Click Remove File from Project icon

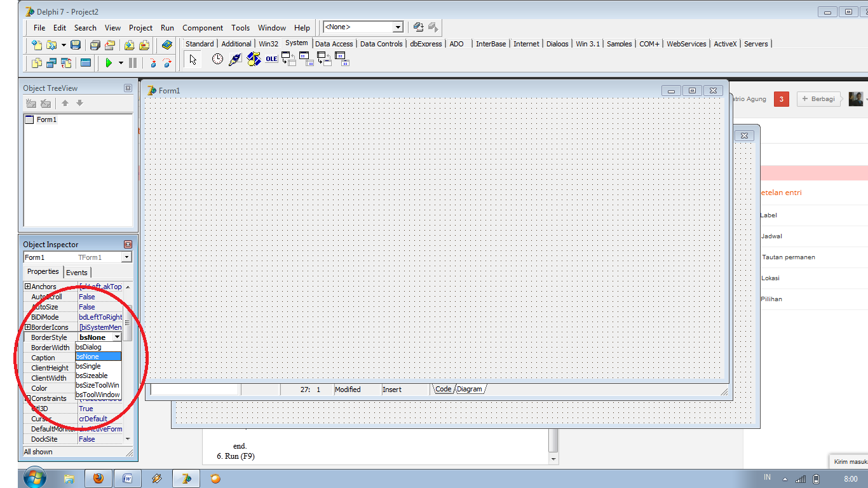144,45
